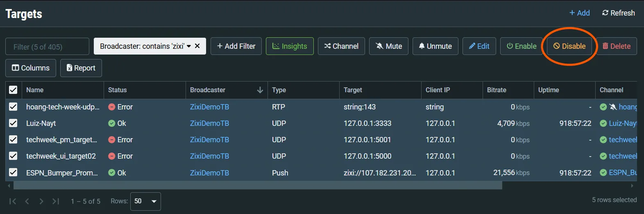Open the Broadcaster filter dropdown caret

click(x=189, y=46)
